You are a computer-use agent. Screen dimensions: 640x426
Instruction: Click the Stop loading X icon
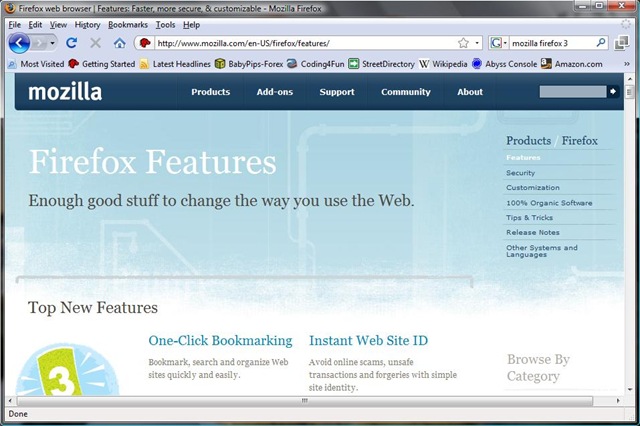pyautogui.click(x=96, y=43)
